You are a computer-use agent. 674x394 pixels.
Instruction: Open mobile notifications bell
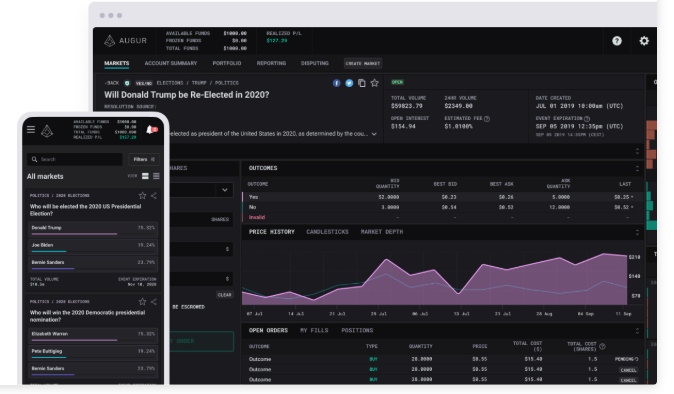(x=150, y=130)
